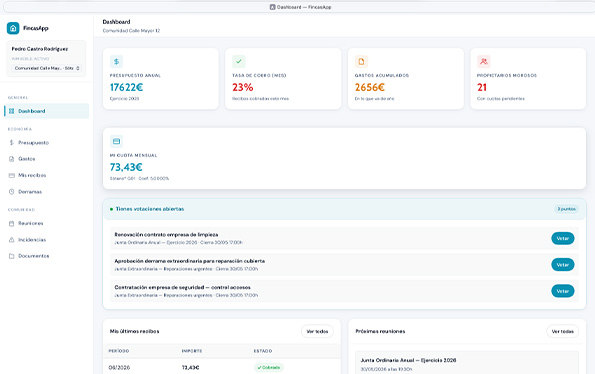Click the warning icon beside Incidencias
The width and height of the screenshot is (595, 374).
[11, 240]
